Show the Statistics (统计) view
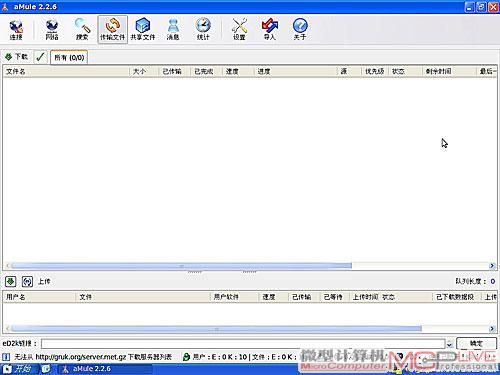500x375 pixels. coord(203,29)
